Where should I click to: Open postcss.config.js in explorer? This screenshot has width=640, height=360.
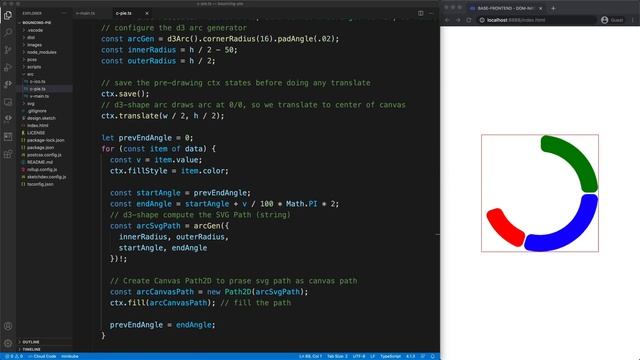tap(44, 155)
